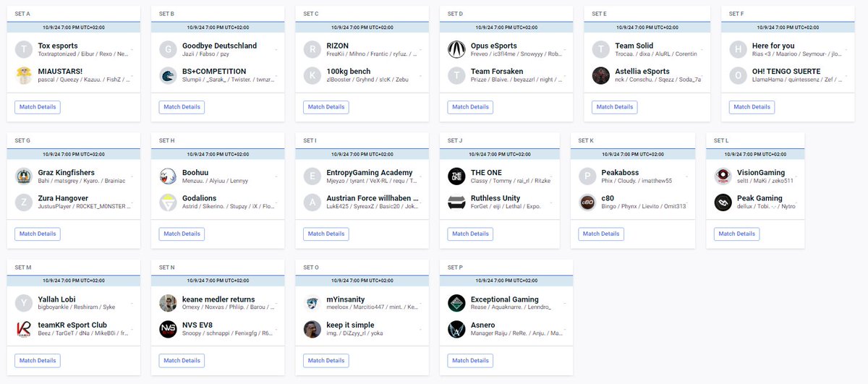The image size is (868, 384).
Task: Click the NVS EV8 team logo
Action: pyautogui.click(x=169, y=329)
